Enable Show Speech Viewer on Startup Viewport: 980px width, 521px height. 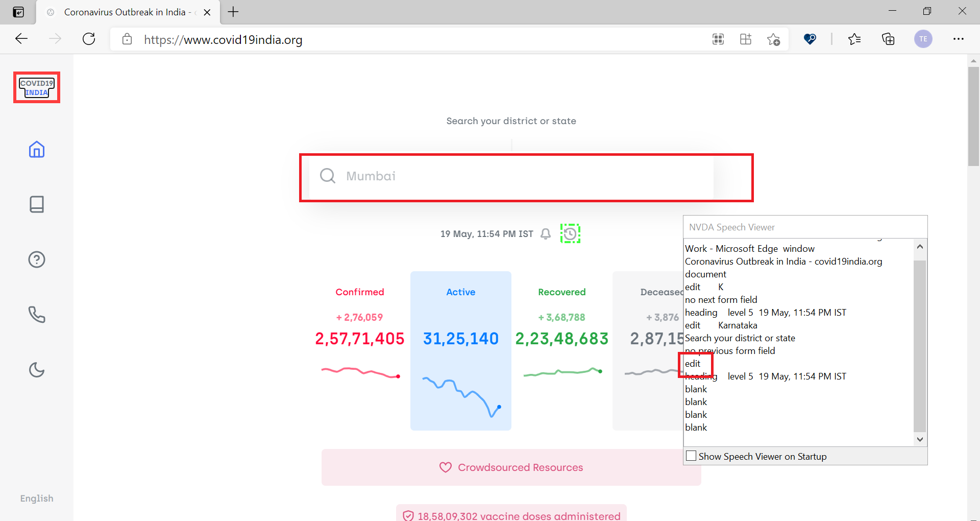(691, 456)
